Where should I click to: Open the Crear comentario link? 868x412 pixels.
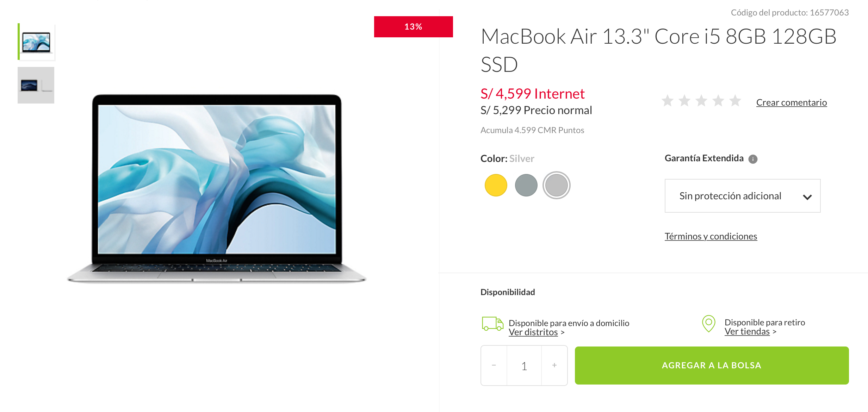tap(791, 102)
